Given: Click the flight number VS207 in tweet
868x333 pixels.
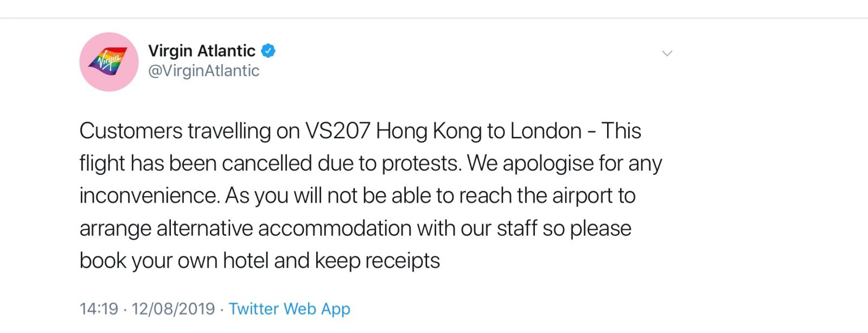Looking at the screenshot, I should tap(337, 131).
